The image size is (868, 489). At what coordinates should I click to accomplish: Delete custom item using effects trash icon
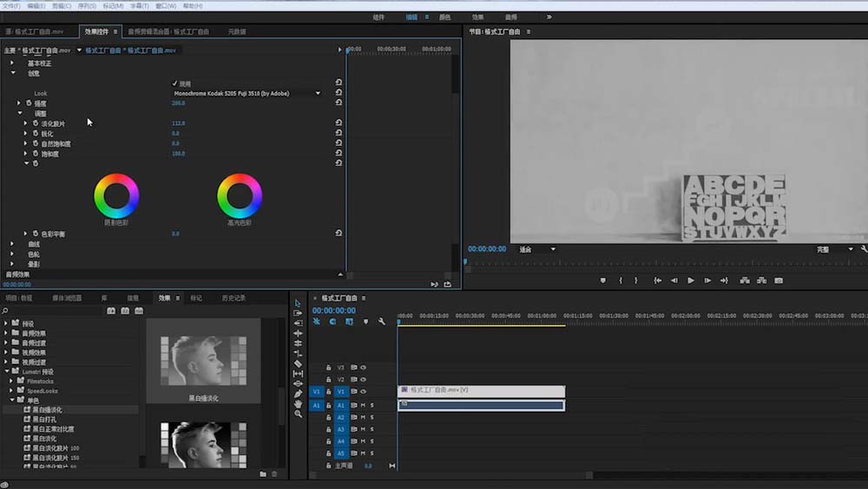[274, 474]
